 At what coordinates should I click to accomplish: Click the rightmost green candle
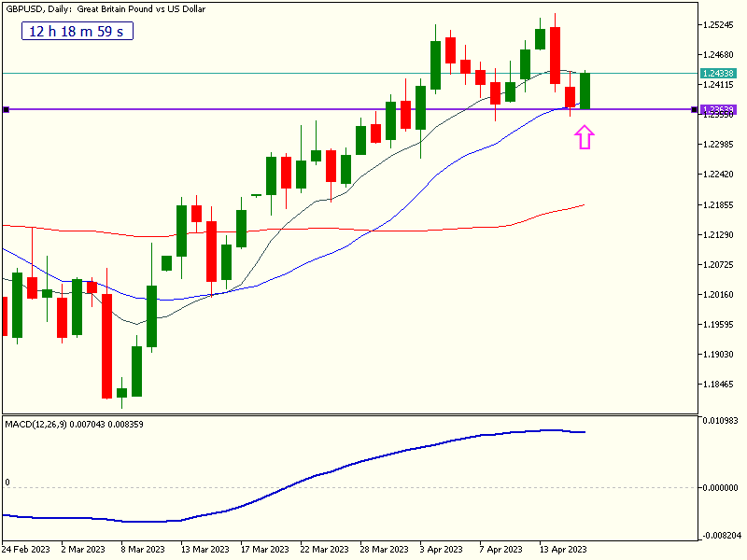pos(585,91)
